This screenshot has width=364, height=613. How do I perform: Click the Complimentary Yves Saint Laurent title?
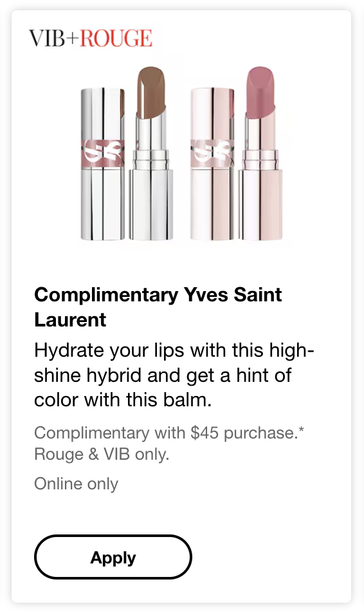pyautogui.click(x=158, y=307)
